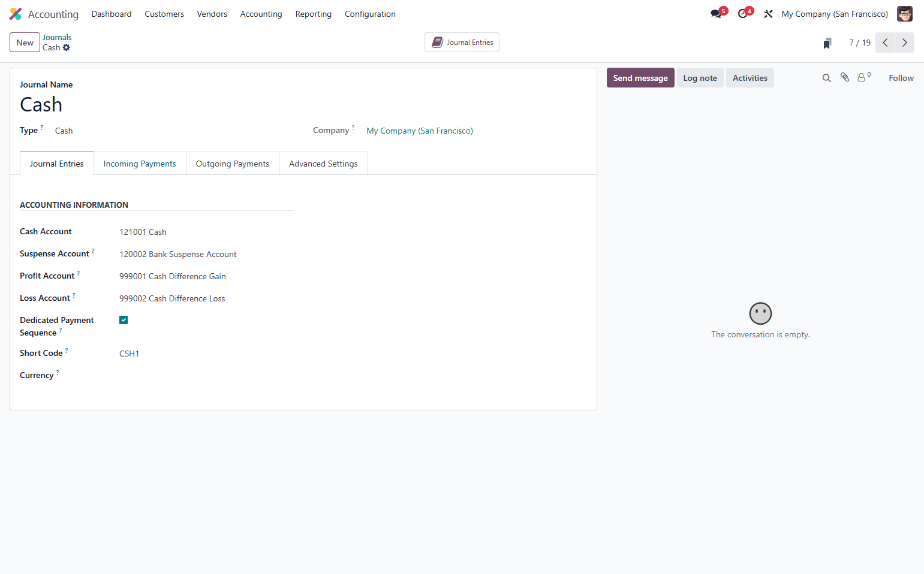
Task: Click the Log note button
Action: pos(700,78)
